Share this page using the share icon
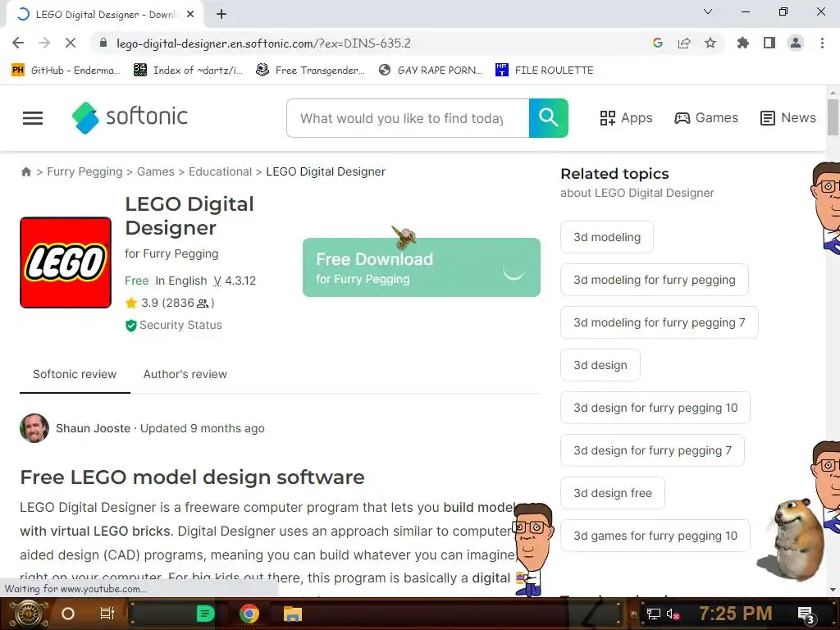The height and width of the screenshot is (630, 840). click(x=684, y=43)
